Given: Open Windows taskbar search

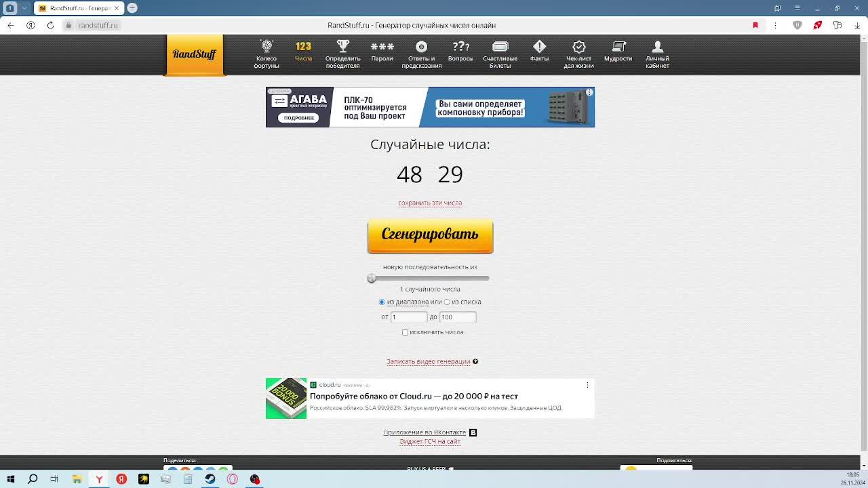Looking at the screenshot, I should [33, 479].
